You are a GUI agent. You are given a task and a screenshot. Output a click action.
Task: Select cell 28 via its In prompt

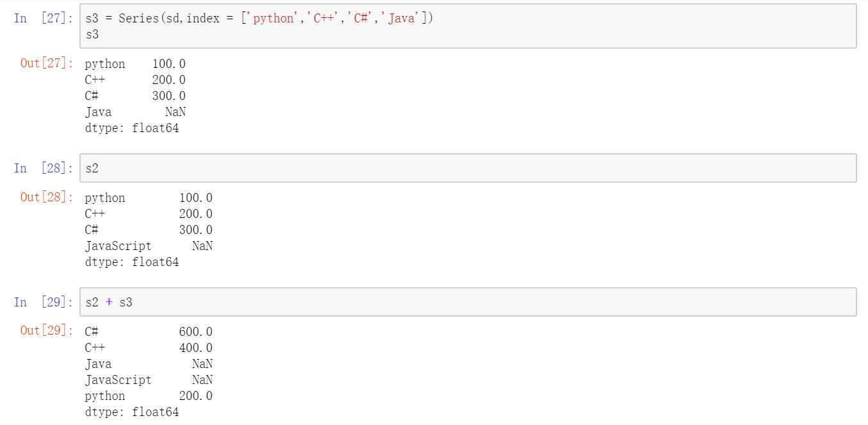click(44, 168)
